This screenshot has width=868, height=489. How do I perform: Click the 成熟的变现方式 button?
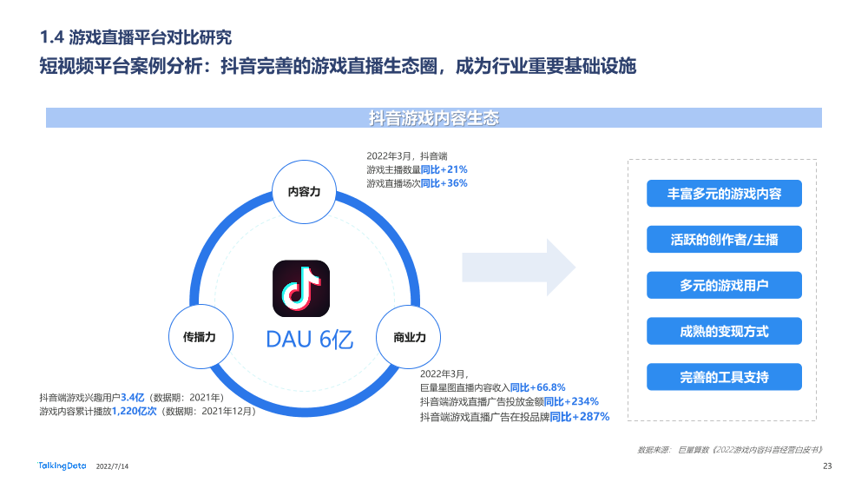point(724,331)
